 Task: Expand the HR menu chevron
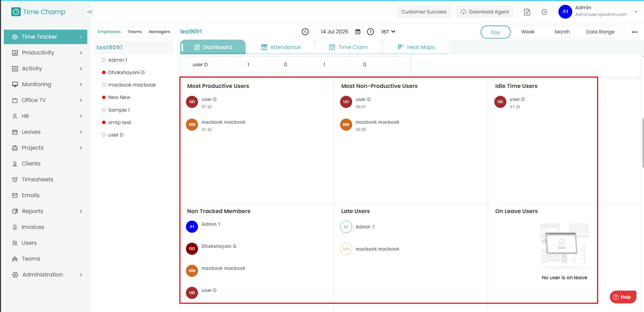click(x=81, y=116)
